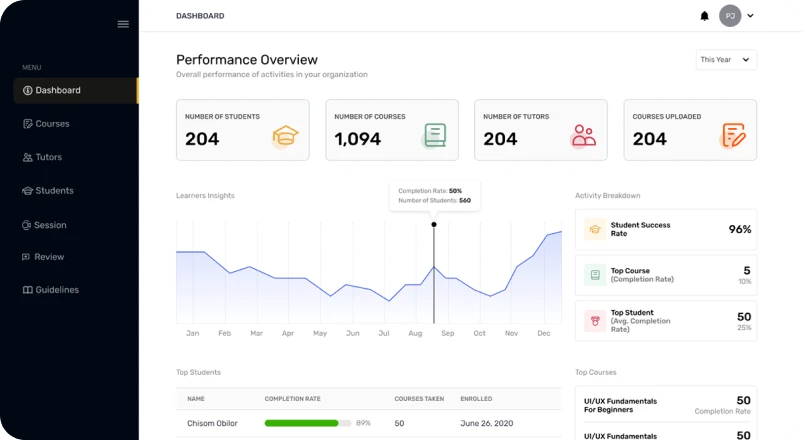Screen dimensions: 803x440
Task: Click the courses uploaded edit icon
Action: (733, 136)
